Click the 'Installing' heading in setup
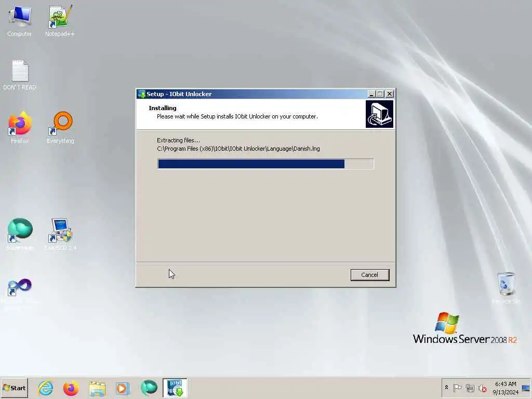532x399 pixels. click(163, 108)
